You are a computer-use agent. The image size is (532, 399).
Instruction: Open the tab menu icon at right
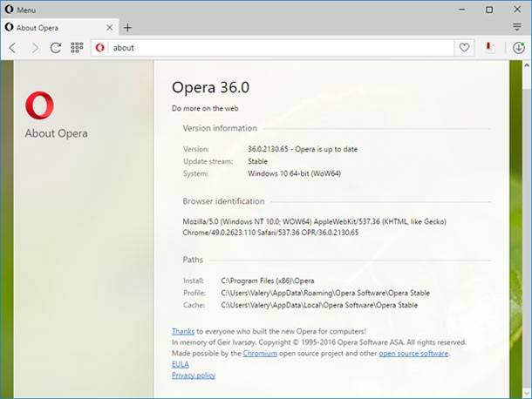tap(516, 27)
